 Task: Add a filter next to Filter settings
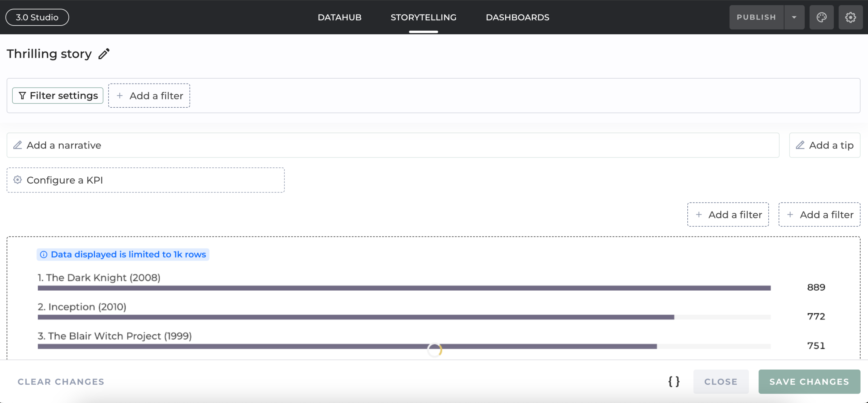click(149, 95)
